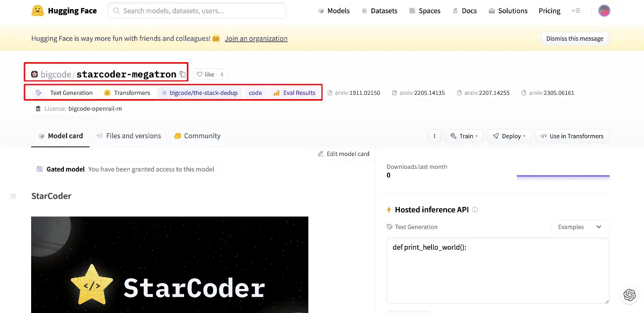Viewport: 644px width, 313px height.
Task: Click the table of contents icon beside StarCoder
Action: point(13,197)
